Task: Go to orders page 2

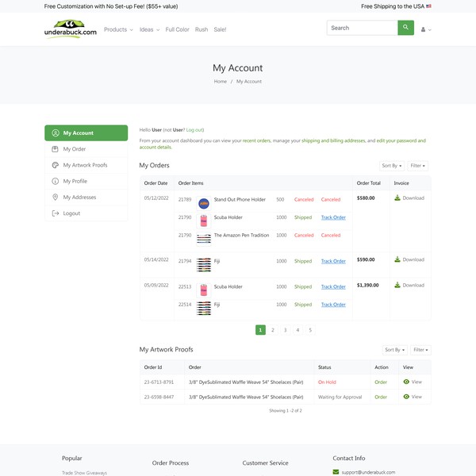Action: 273,330
